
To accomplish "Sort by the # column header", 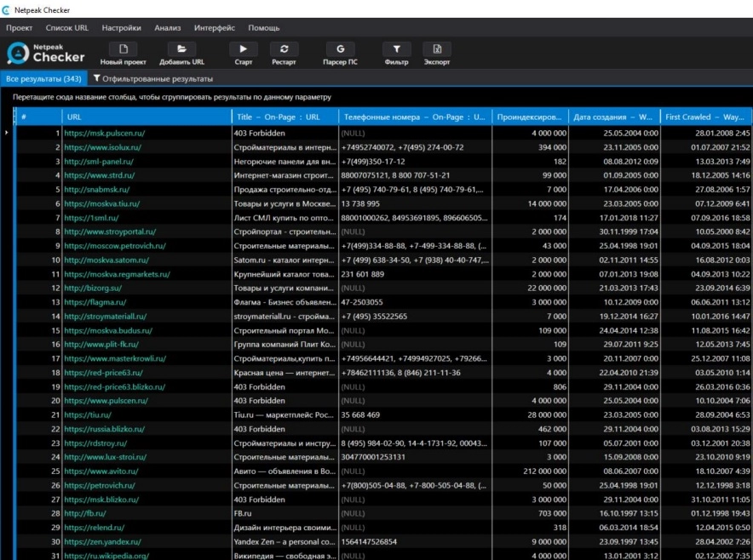I will coord(39,117).
